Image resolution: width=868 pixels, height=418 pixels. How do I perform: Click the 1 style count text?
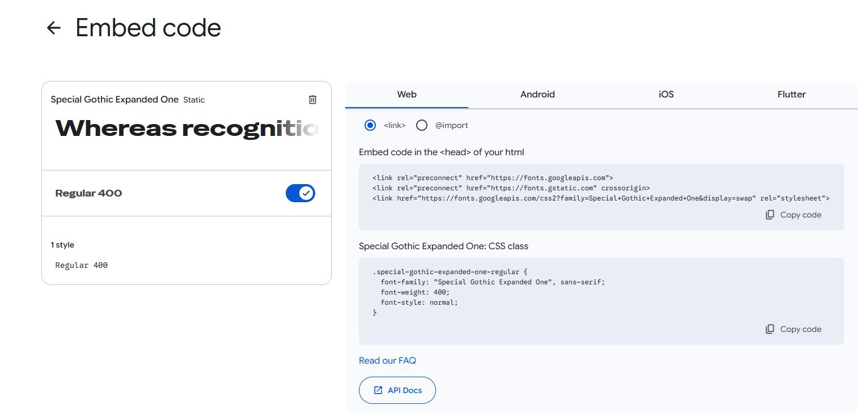pos(62,245)
